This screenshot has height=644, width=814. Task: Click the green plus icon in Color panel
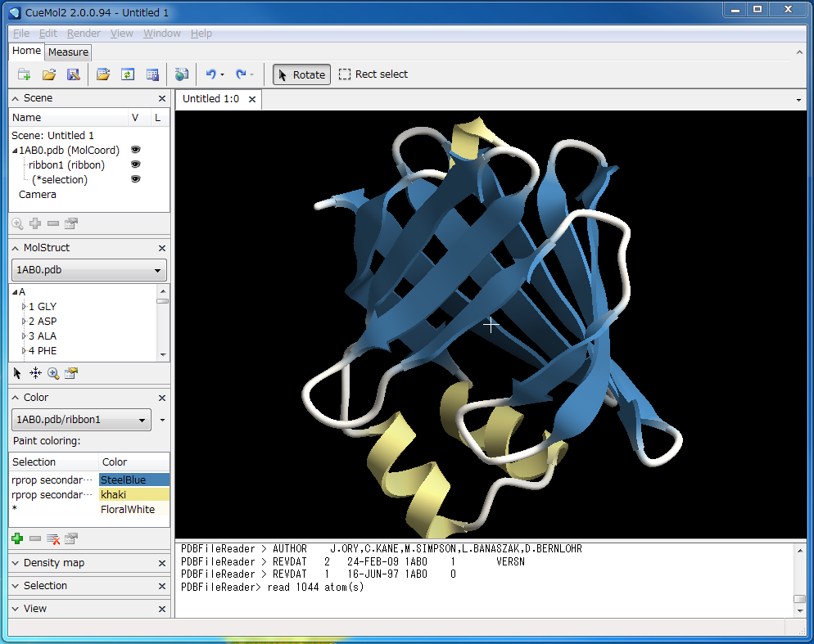(x=16, y=538)
